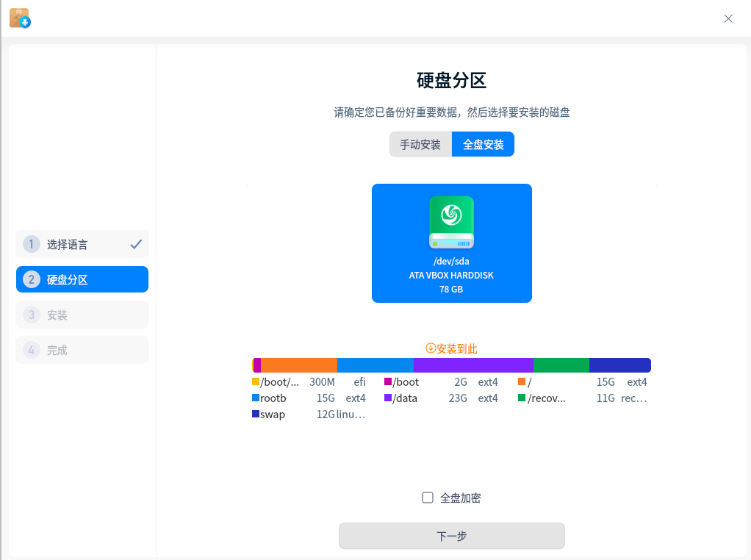The image size is (751, 560).
Task: Click the /dev/sda device name
Action: pos(451,262)
